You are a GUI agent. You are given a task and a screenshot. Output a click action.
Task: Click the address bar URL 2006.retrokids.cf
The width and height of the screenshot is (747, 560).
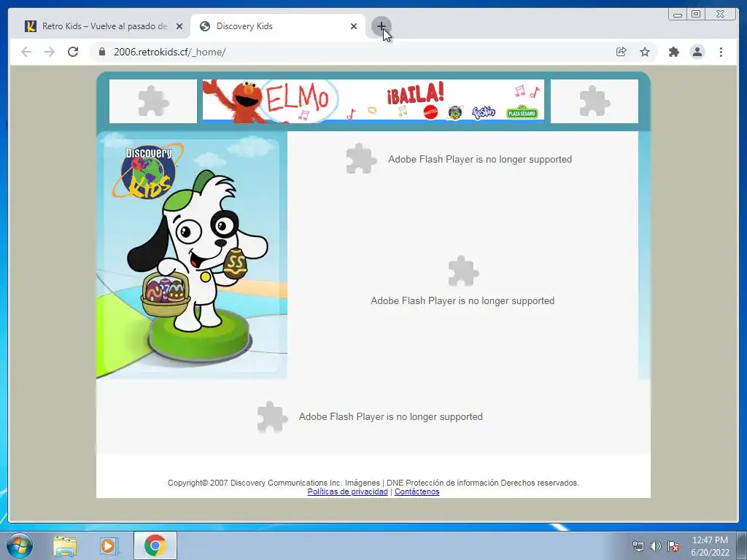coord(169,52)
